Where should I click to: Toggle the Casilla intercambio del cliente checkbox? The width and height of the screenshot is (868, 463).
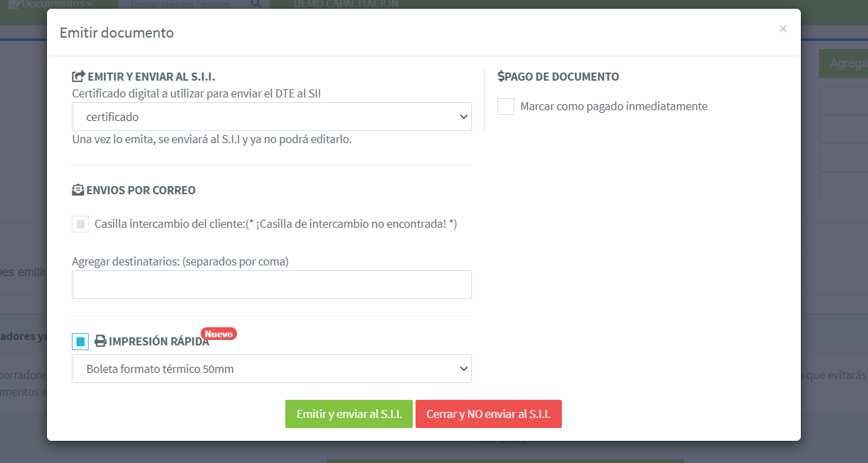pyautogui.click(x=81, y=224)
